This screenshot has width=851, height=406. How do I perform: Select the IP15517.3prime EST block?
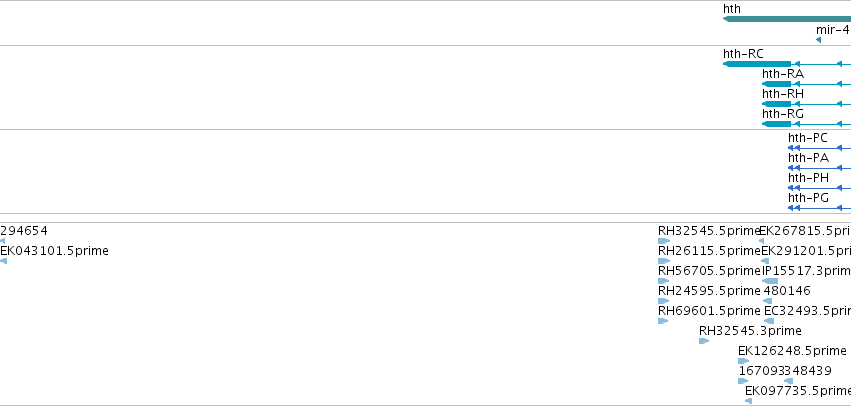[x=770, y=281]
